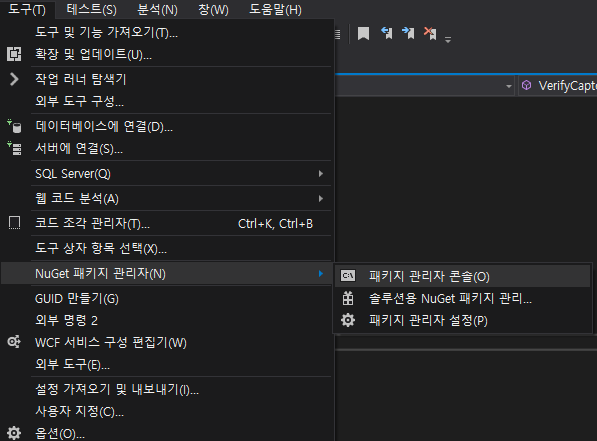Click the 옵션 gear icon
Screen dimensions: 597x441
(14, 433)
